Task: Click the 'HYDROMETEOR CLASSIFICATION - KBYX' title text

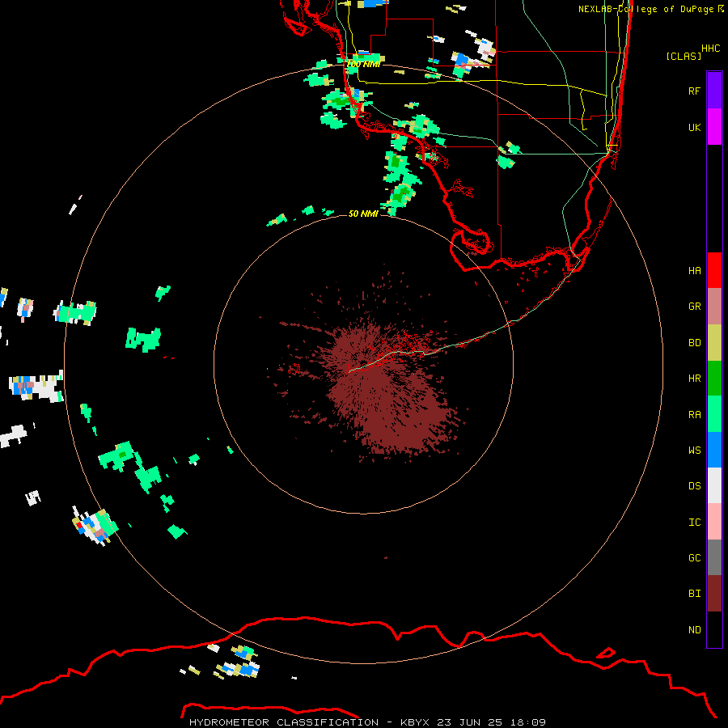Action: click(x=309, y=722)
